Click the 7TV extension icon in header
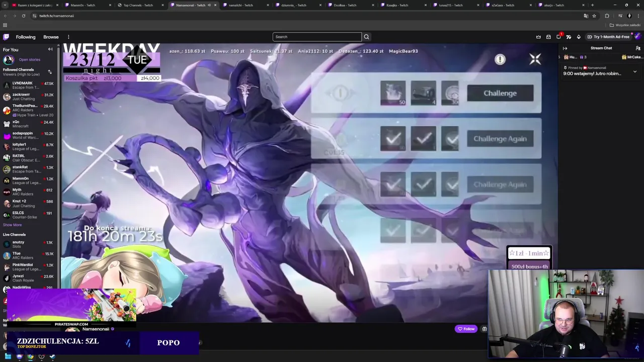 (569, 37)
